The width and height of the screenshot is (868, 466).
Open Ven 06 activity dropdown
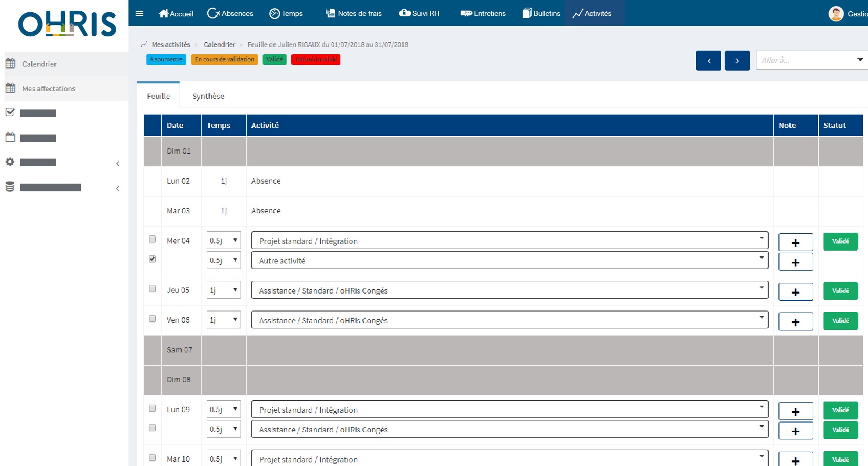coord(509,320)
